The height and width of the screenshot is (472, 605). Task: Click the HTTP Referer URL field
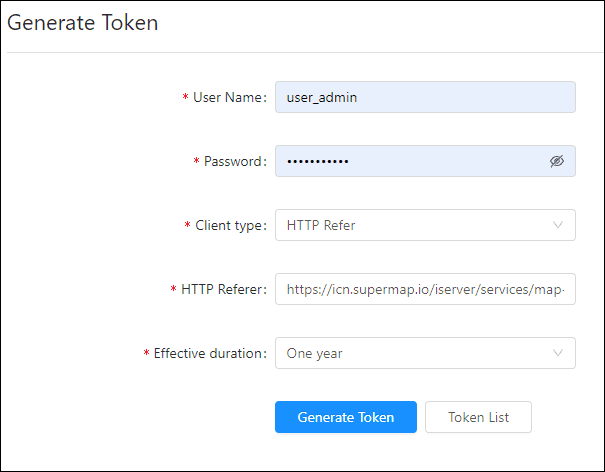(425, 289)
